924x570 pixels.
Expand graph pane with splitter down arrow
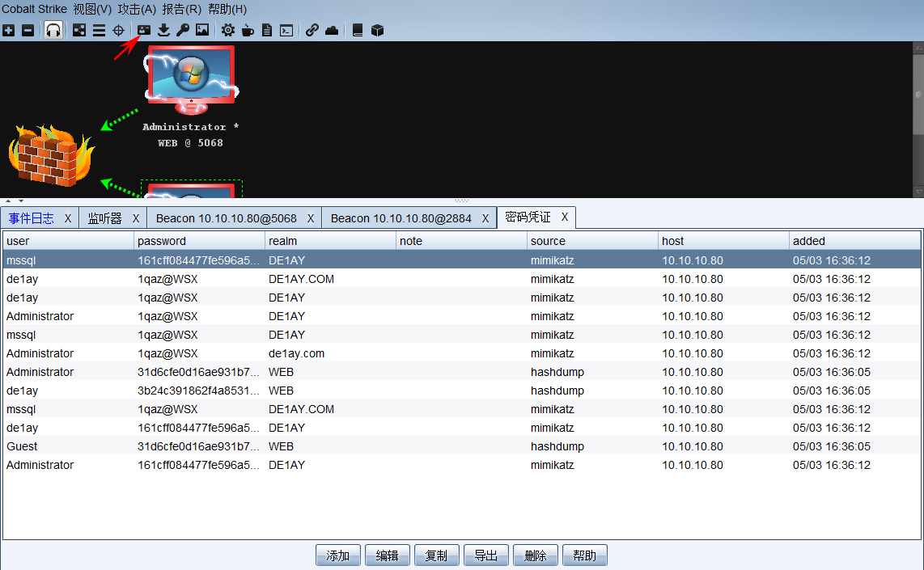click(x=21, y=201)
